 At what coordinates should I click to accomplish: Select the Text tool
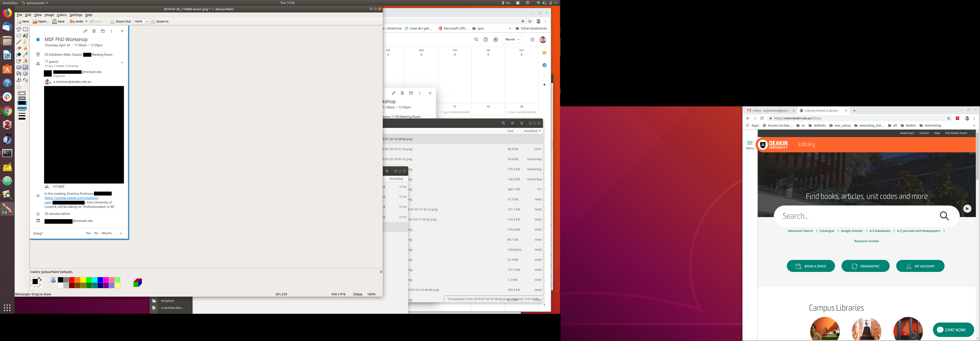pyautogui.click(x=26, y=36)
